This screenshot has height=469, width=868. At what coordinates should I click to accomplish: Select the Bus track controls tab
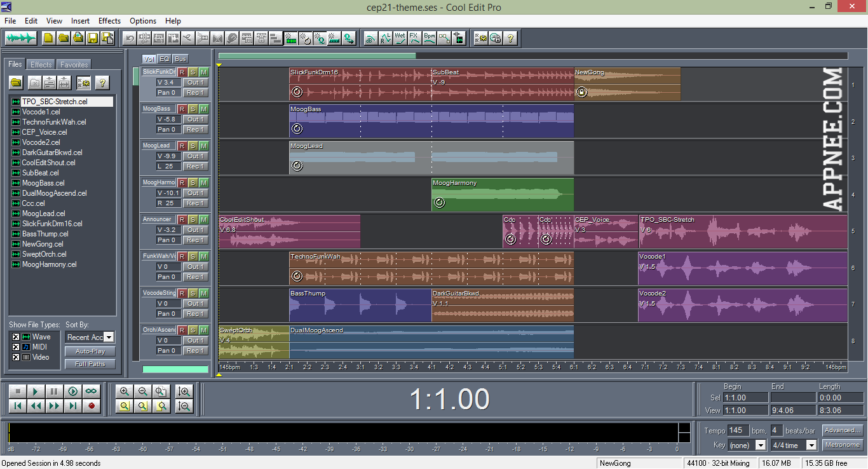(180, 59)
